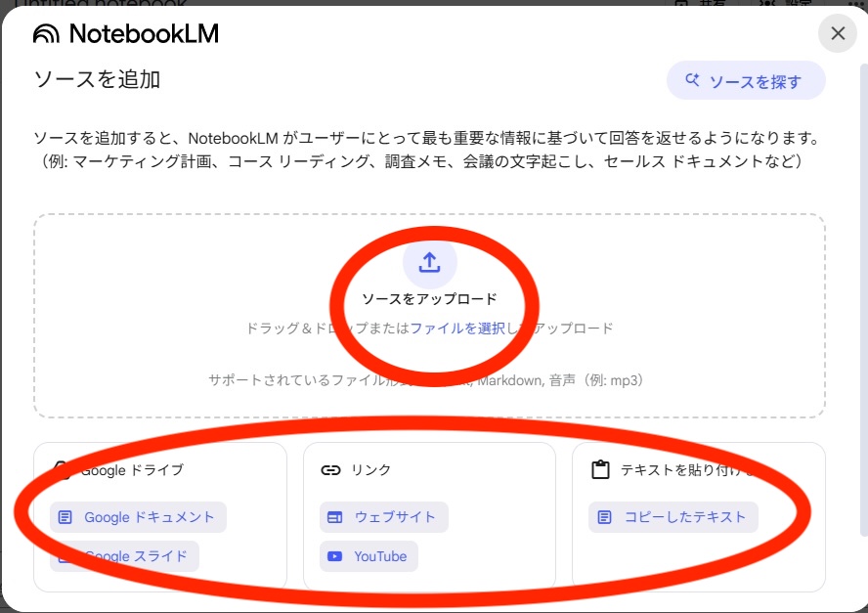The height and width of the screenshot is (613, 868).
Task: Choose the YouTube source option
Action: (x=369, y=556)
